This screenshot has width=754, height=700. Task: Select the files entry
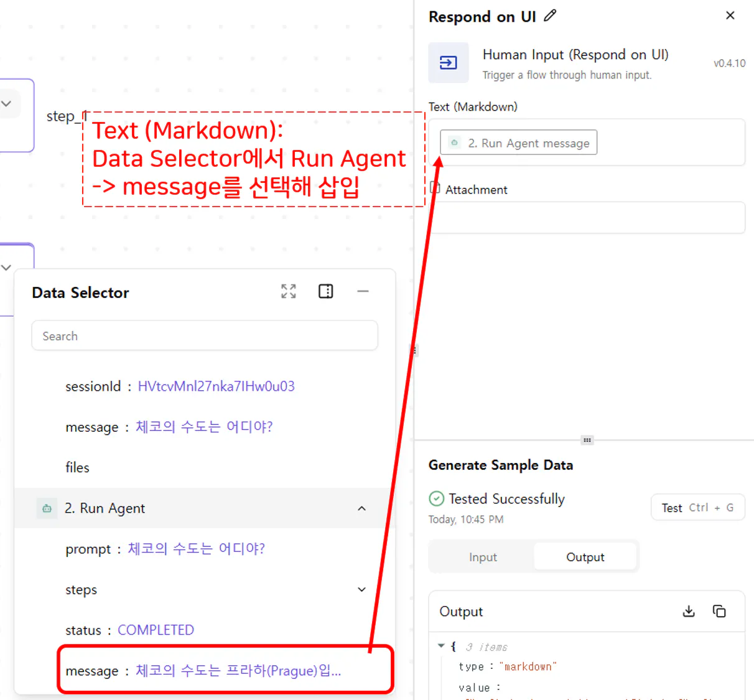pyautogui.click(x=77, y=467)
